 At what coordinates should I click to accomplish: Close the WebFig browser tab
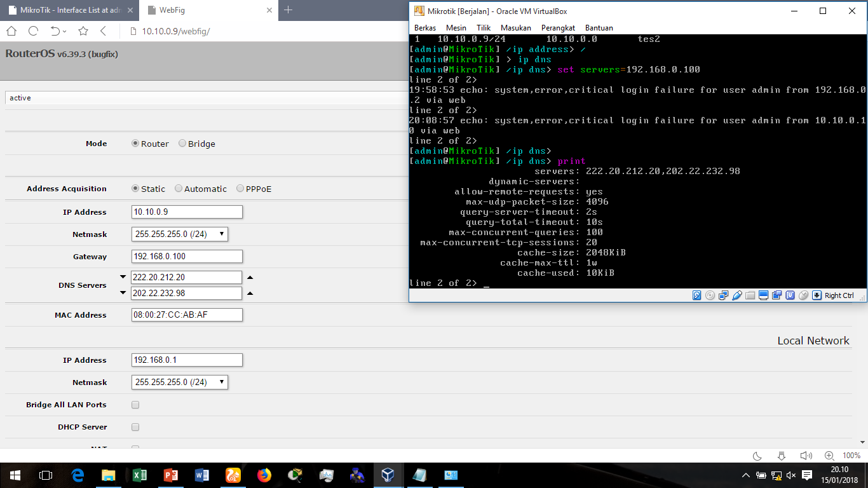[x=269, y=10]
